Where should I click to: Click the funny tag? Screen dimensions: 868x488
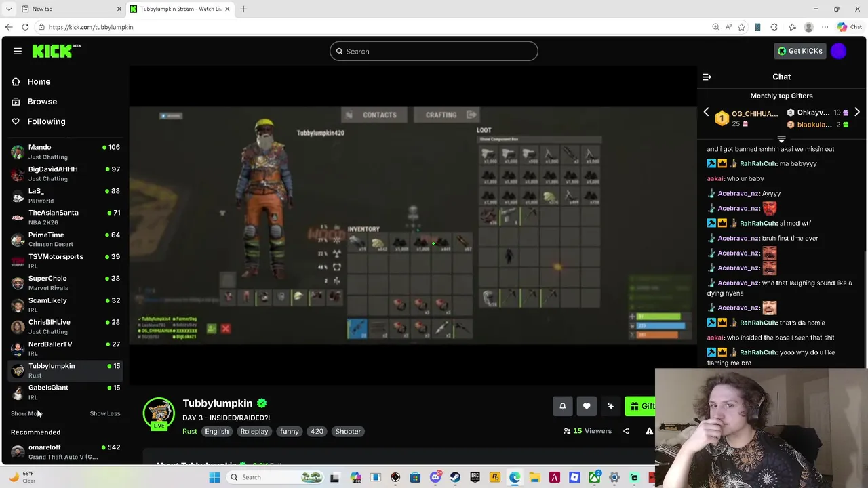[289, 431]
